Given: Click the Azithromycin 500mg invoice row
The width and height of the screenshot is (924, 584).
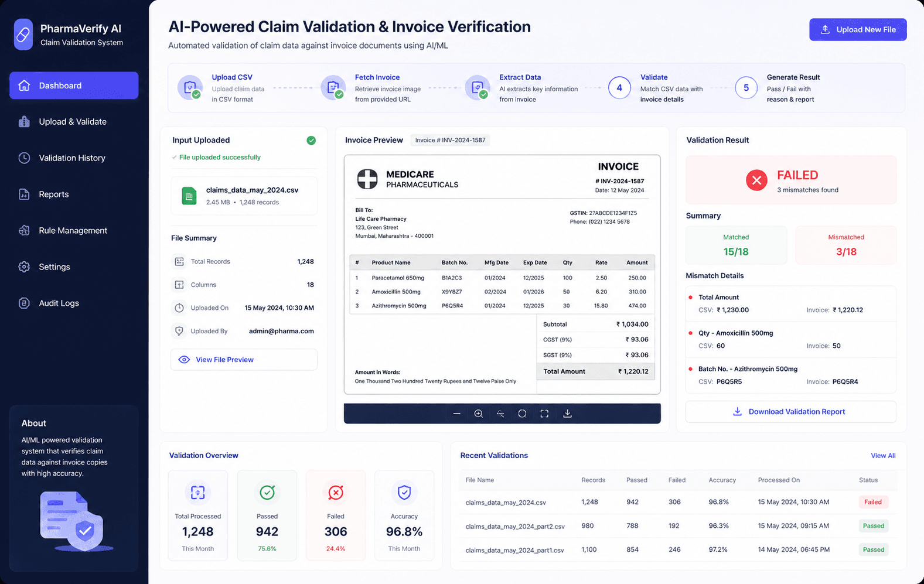Looking at the screenshot, I should pyautogui.click(x=502, y=306).
